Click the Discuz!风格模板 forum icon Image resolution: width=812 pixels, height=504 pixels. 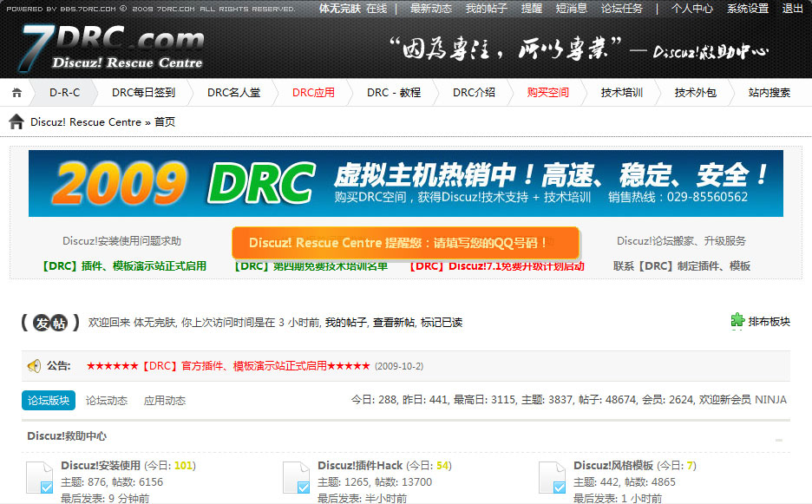point(553,477)
